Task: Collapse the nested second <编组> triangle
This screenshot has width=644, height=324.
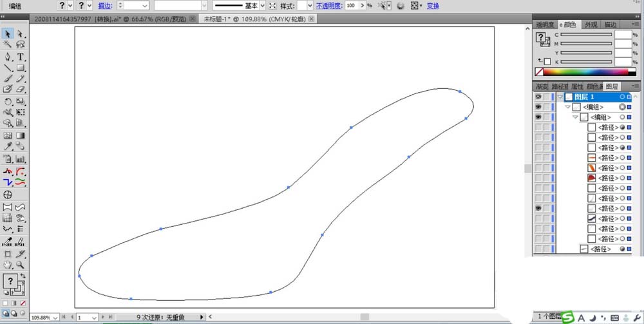Action: tap(575, 117)
